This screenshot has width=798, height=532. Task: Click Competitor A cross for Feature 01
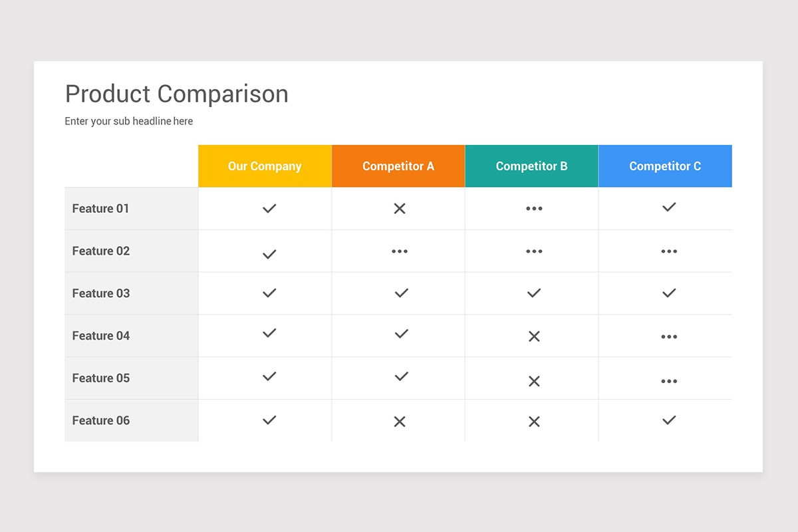[x=400, y=208]
